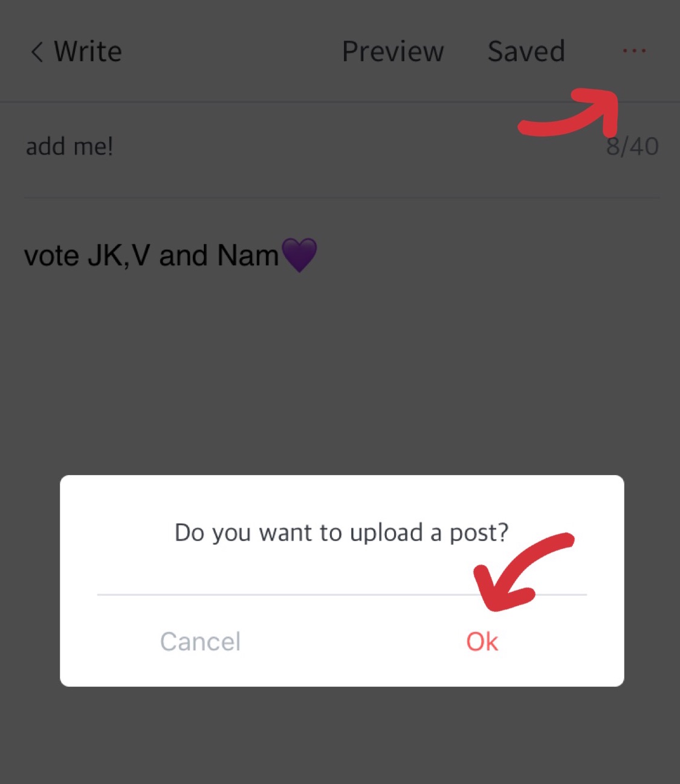Image resolution: width=680 pixels, height=784 pixels.
Task: Click the red arrow pointing at Ok
Action: 514,574
